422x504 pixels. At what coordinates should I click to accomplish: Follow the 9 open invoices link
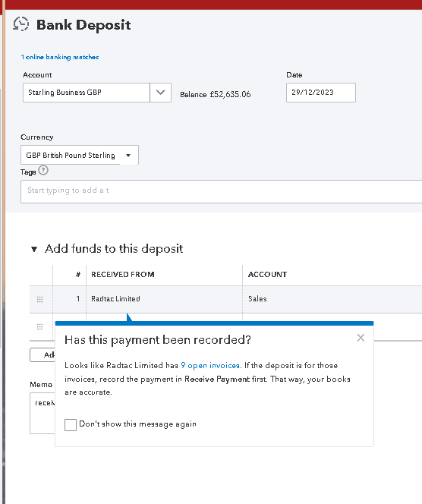click(x=210, y=365)
